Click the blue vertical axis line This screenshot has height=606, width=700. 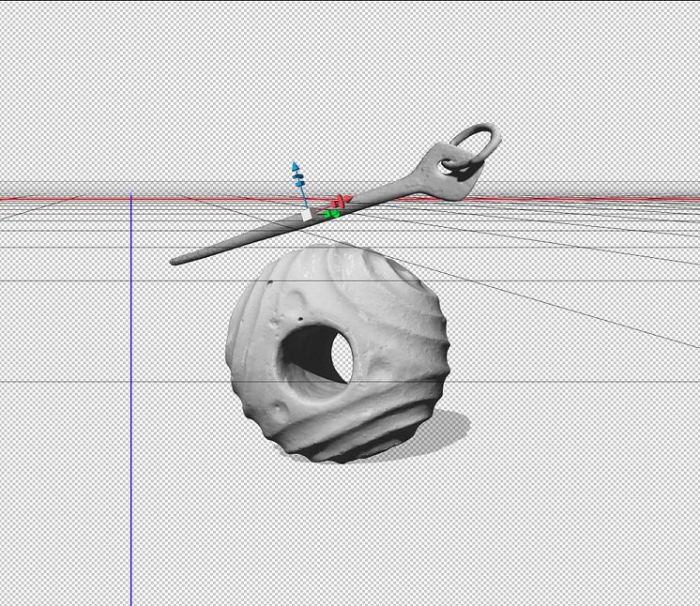[130, 469]
